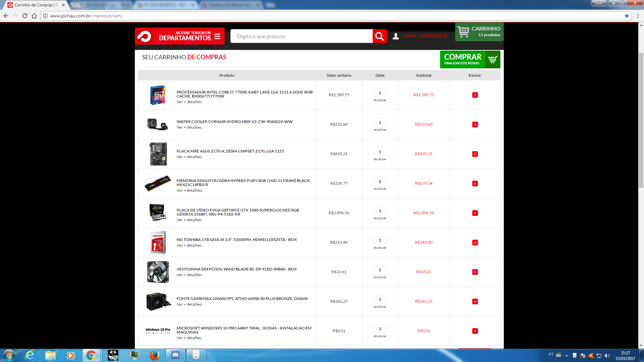Open Ver + detalhes for Toshiba 1TB HD
This screenshot has width=644, height=362.
point(190,245)
